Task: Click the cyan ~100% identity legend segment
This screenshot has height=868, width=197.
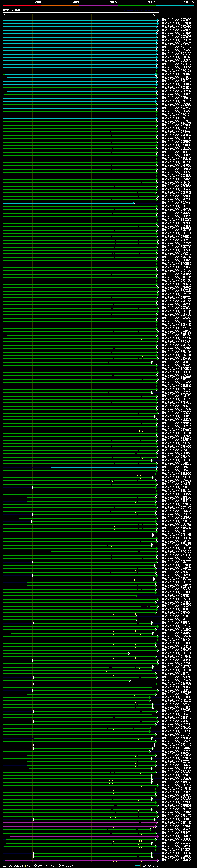Action: [x=175, y=6]
